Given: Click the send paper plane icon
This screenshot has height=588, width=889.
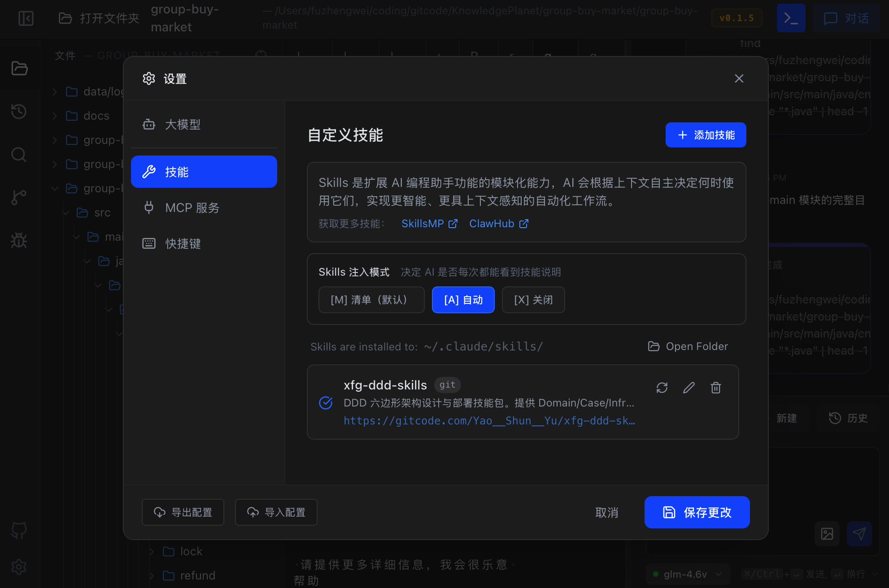Looking at the screenshot, I should (859, 533).
